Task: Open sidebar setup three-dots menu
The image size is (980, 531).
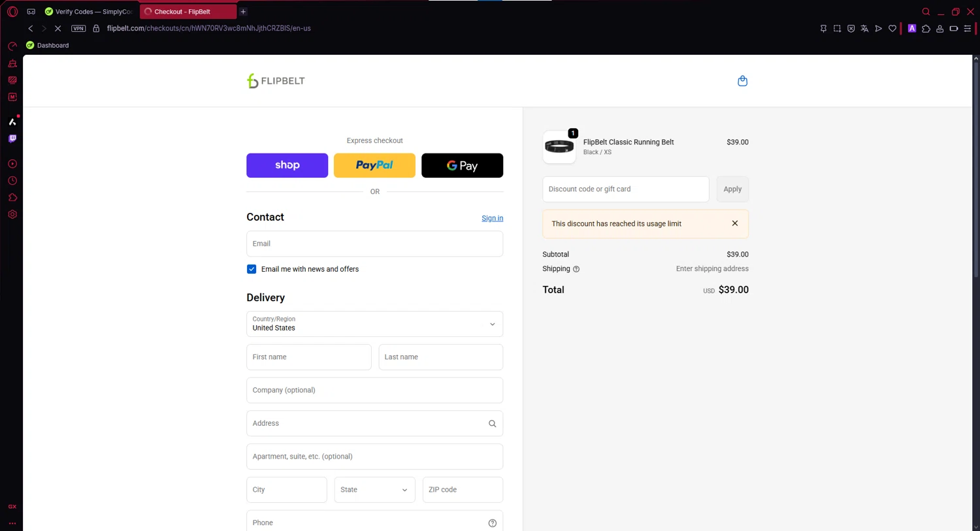Action: (12, 523)
